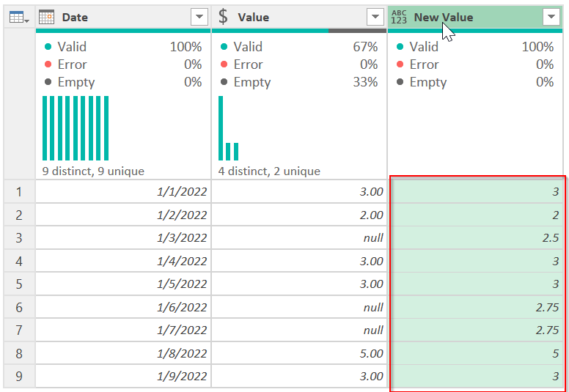This screenshot has height=392, width=569.
Task: Select row number 1
Action: click(x=19, y=191)
